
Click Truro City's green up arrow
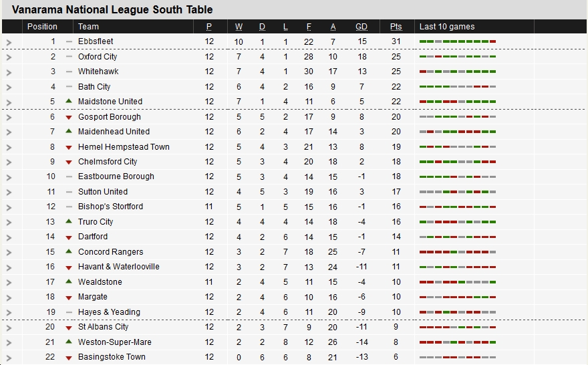[69, 221]
